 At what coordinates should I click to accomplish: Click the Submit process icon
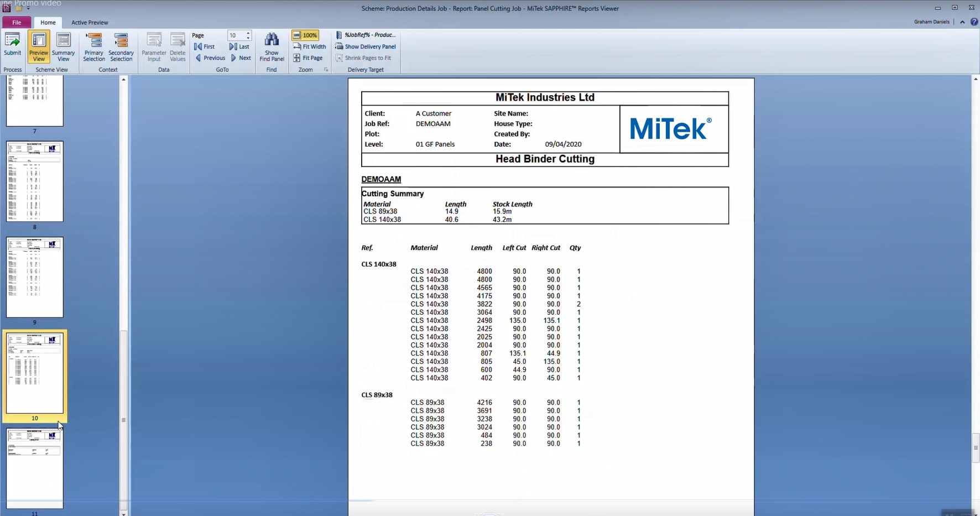(x=12, y=45)
